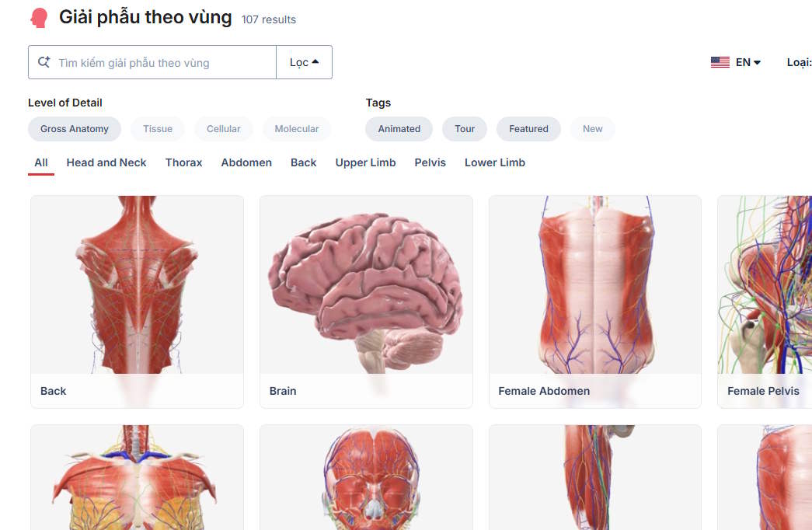Enable the Molecular detail filter
The width and height of the screenshot is (812, 530).
pyautogui.click(x=296, y=129)
